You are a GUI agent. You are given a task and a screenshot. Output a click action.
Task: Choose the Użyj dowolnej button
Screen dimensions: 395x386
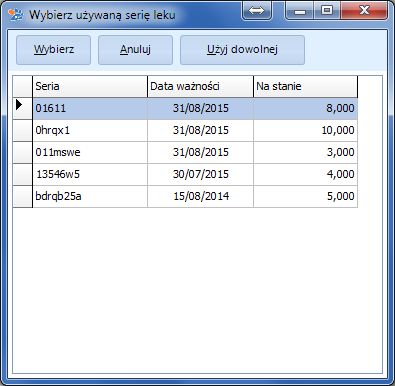242,50
